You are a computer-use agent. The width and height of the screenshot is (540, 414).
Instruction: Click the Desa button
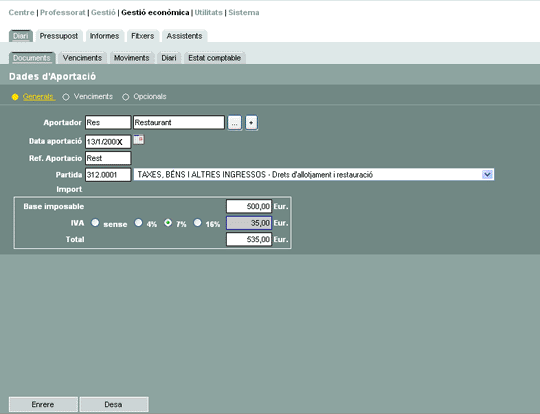pyautogui.click(x=114, y=404)
